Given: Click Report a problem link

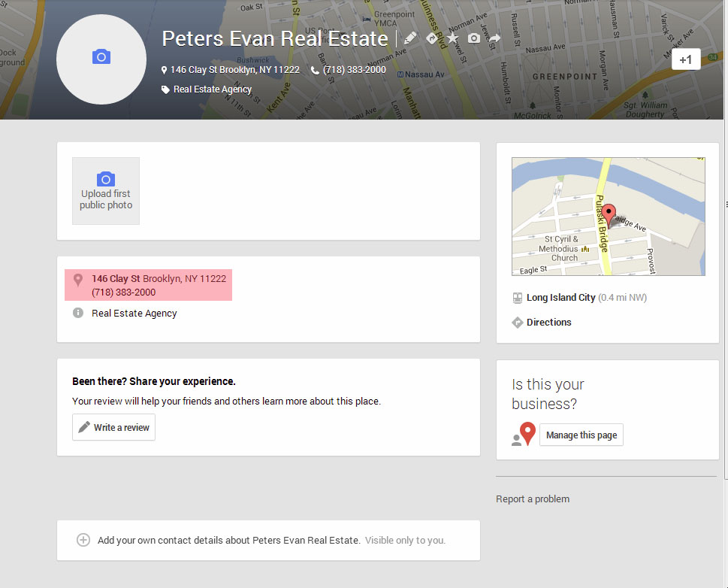Looking at the screenshot, I should pyautogui.click(x=533, y=499).
